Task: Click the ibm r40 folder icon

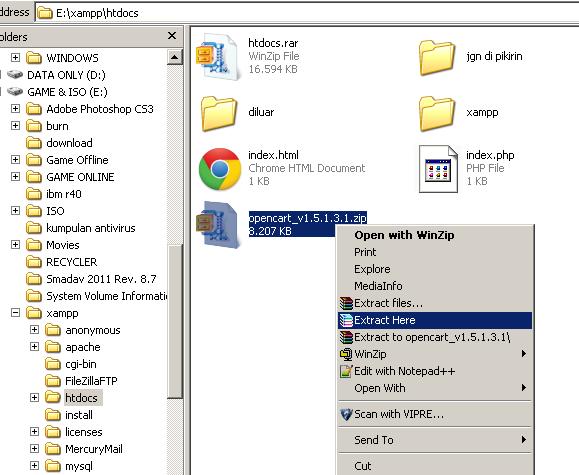Action: (x=34, y=194)
